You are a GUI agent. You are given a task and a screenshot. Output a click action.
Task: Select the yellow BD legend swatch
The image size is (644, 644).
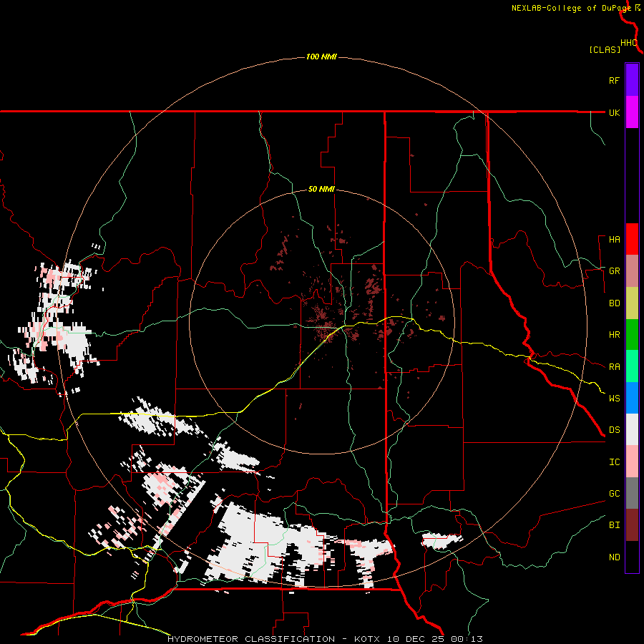632,303
